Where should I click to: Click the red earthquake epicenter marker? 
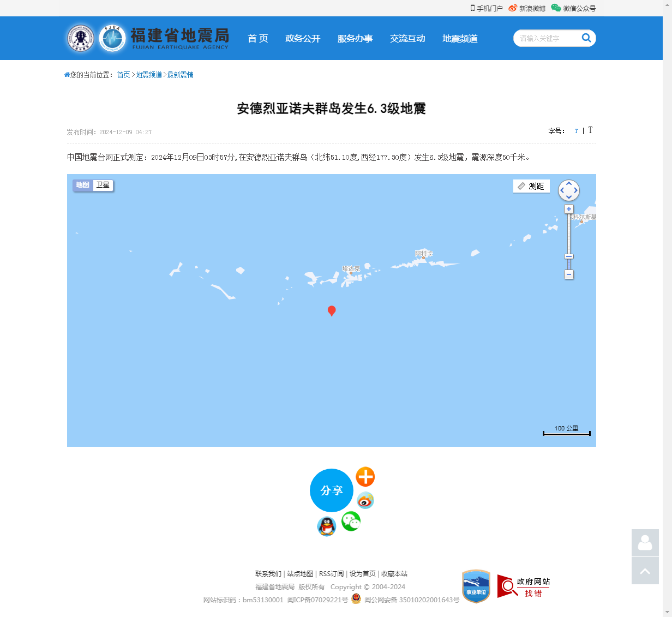(332, 310)
